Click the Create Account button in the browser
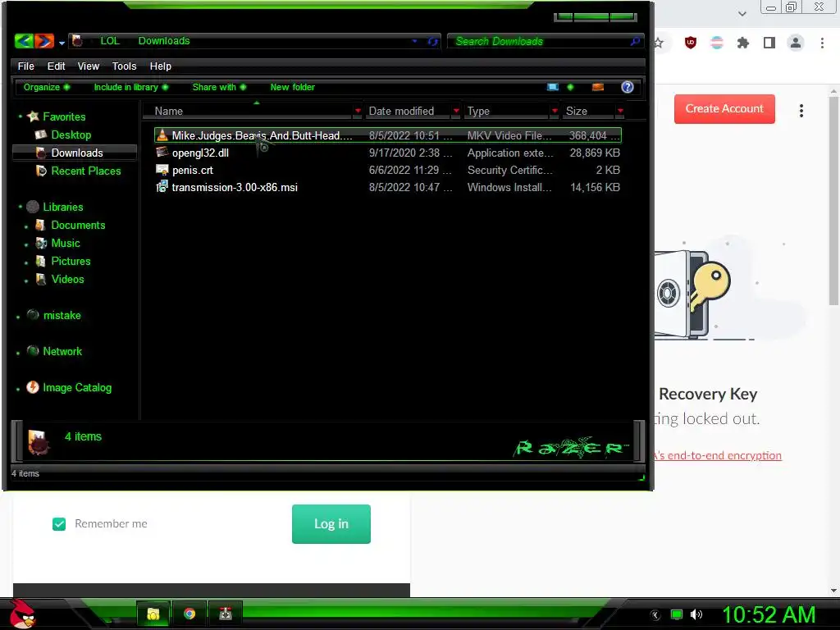The width and height of the screenshot is (840, 630). (x=724, y=109)
